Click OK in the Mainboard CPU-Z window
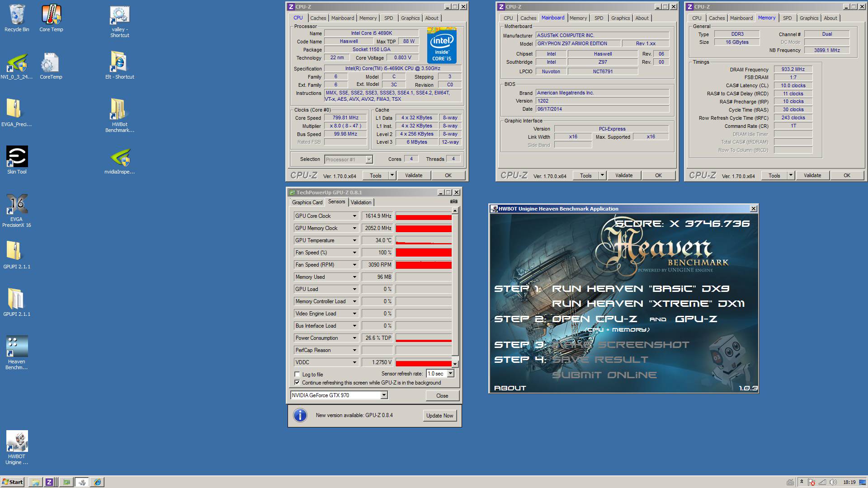 pos(658,175)
